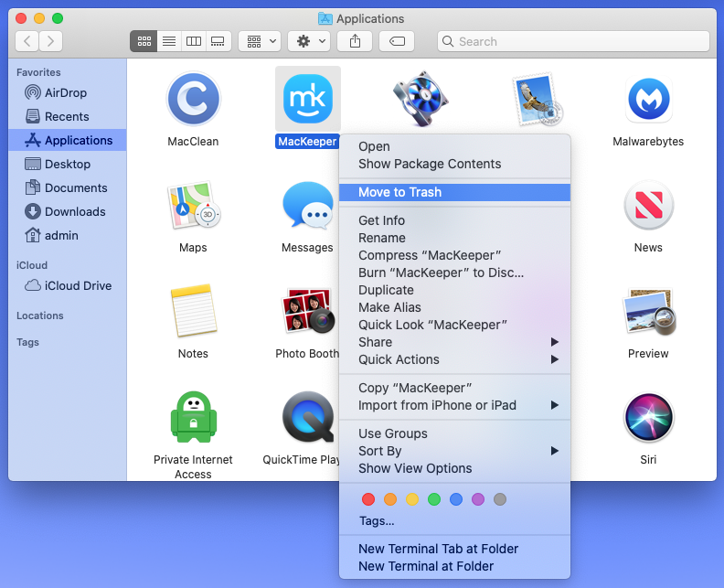The height and width of the screenshot is (588, 724).
Task: Choose Quick Look "MacKeeper"
Action: point(455,325)
